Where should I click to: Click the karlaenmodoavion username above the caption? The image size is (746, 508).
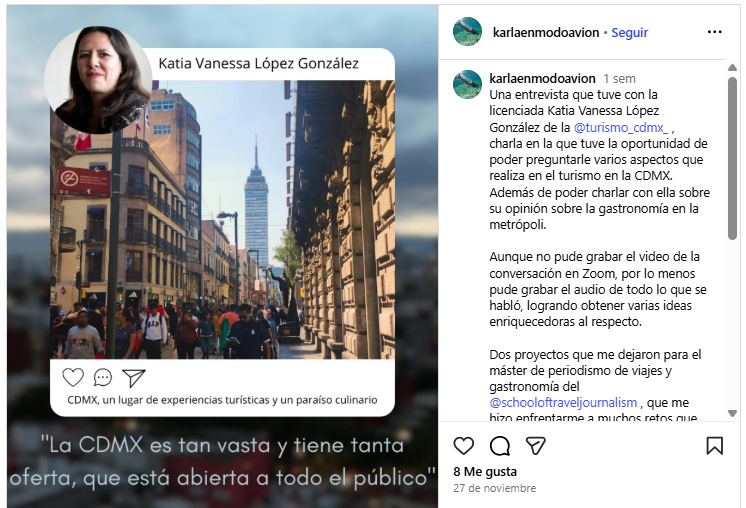(542, 78)
